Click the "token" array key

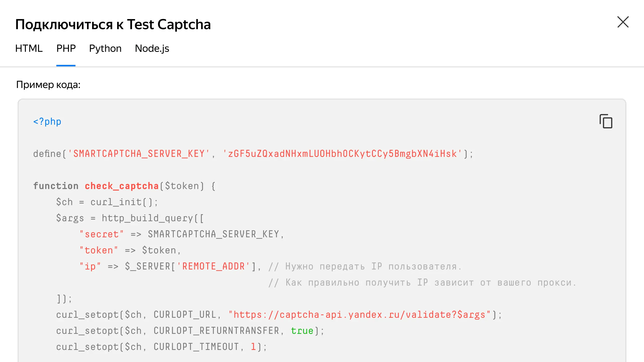click(99, 250)
